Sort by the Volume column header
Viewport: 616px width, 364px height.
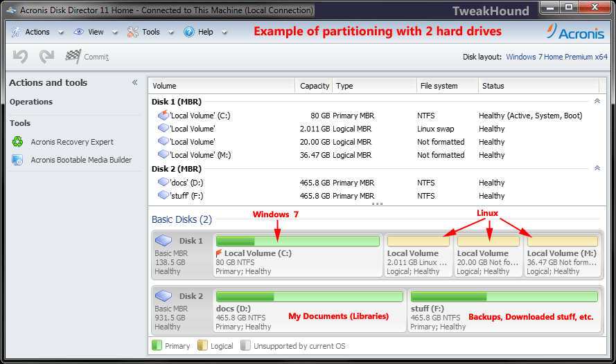click(x=222, y=86)
